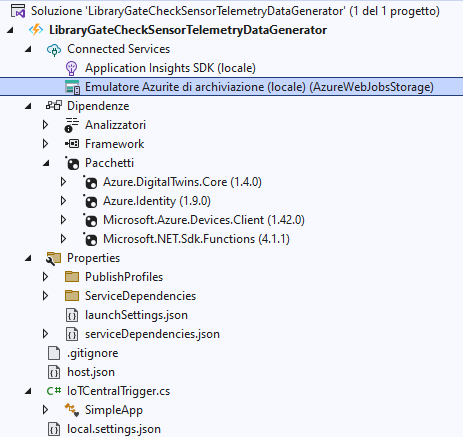Expand the Framework node

(x=46, y=144)
